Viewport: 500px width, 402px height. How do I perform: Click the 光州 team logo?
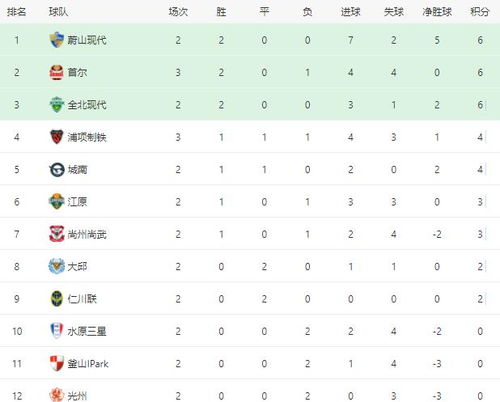pyautogui.click(x=57, y=395)
